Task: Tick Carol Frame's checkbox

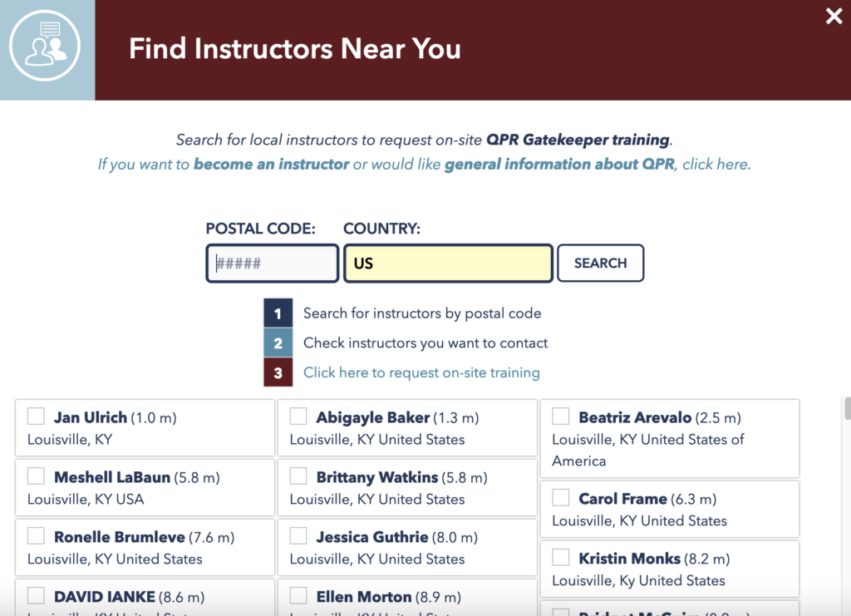Action: (x=561, y=497)
